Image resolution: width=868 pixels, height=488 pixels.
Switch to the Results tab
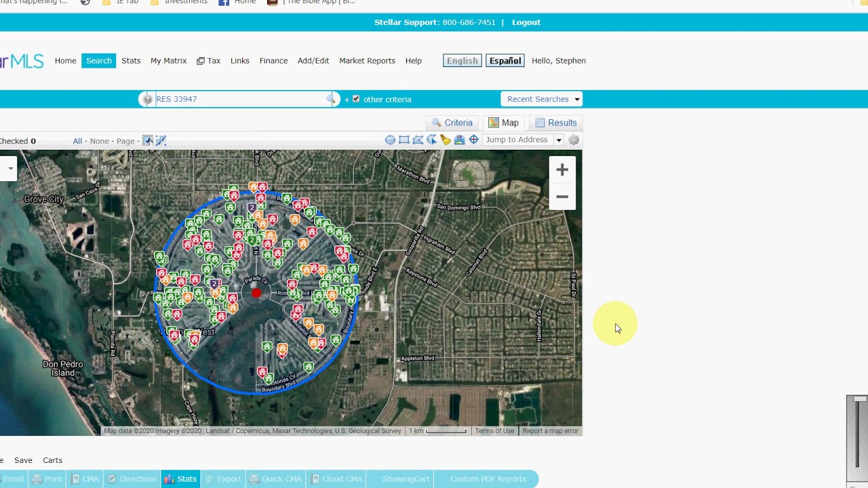(x=555, y=123)
